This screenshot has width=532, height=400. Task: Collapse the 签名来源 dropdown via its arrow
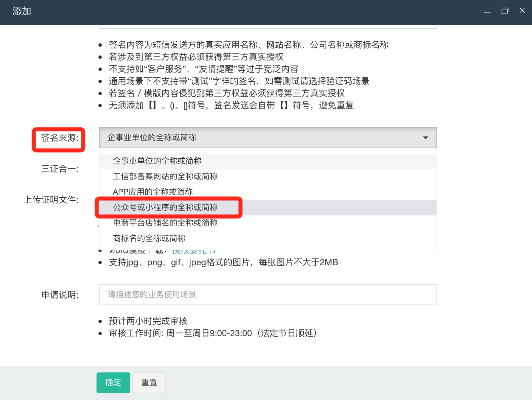(425, 138)
